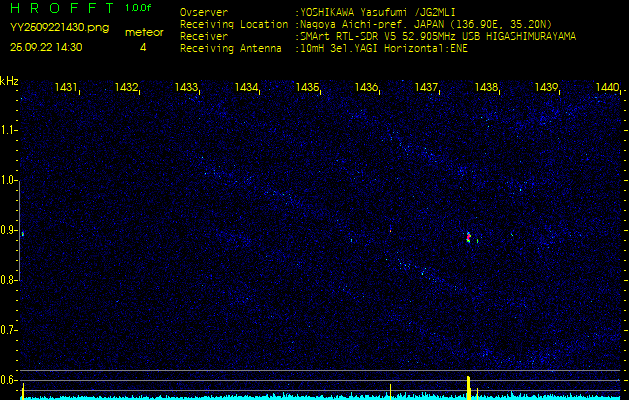Click the cyan signal level strip at the bottom
Image resolution: width=629 pixels, height=400 pixels.
[x=321, y=397]
